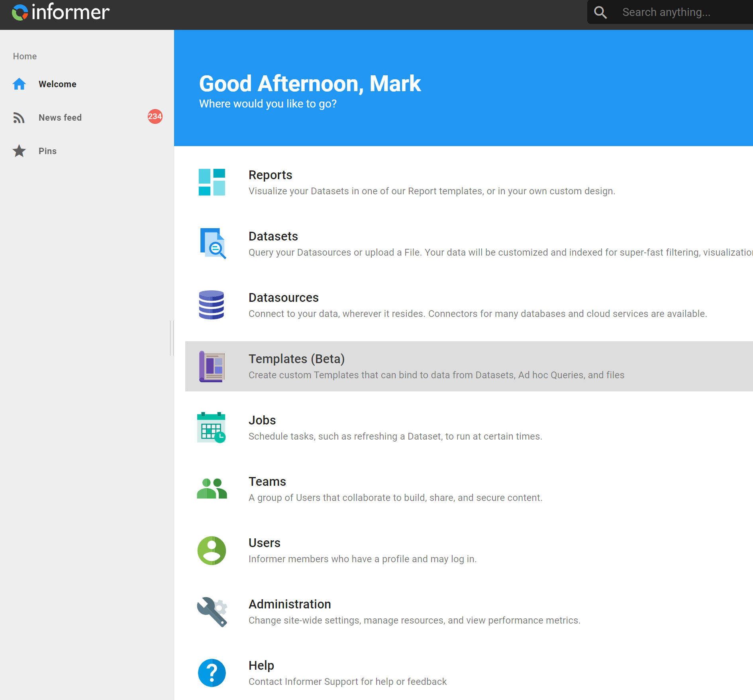Click the Informer logo
This screenshot has height=700, width=753.
coord(61,12)
